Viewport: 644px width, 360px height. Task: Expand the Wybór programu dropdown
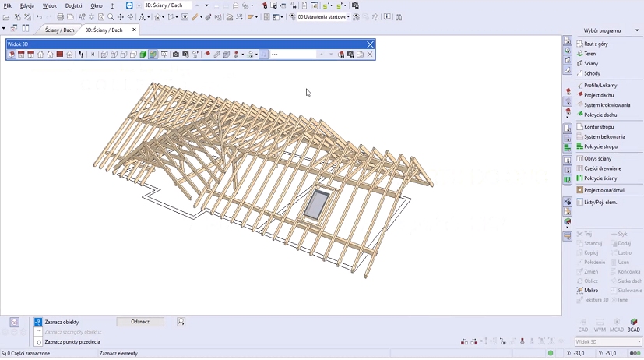click(x=639, y=30)
